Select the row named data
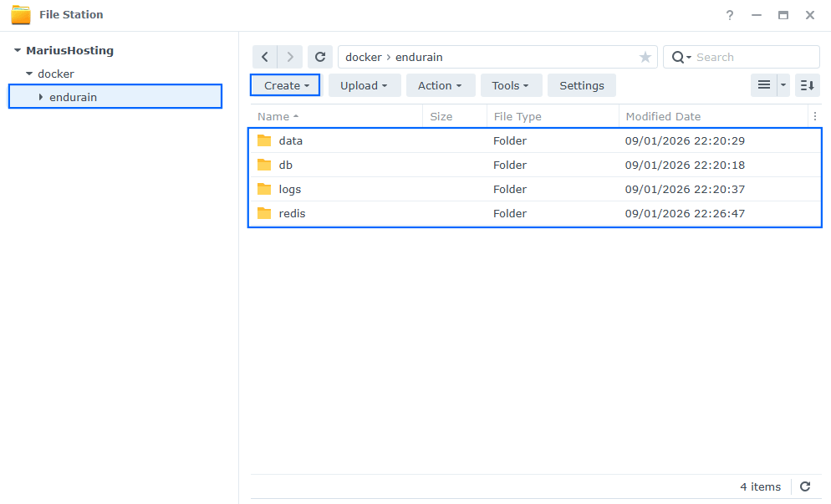This screenshot has width=831, height=504. point(535,140)
